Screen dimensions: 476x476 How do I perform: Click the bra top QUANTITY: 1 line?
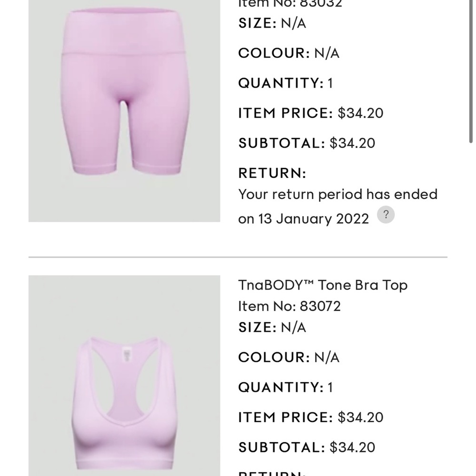pyautogui.click(x=286, y=387)
